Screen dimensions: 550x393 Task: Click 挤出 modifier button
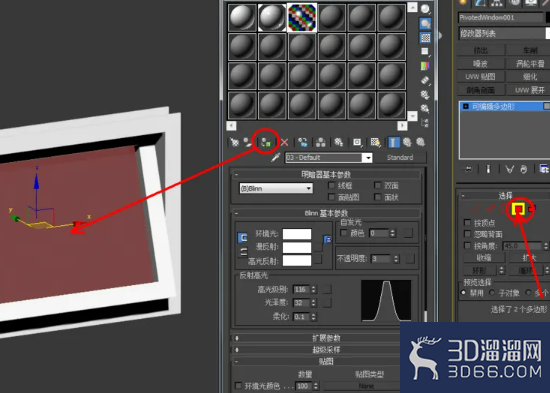pyautogui.click(x=481, y=51)
